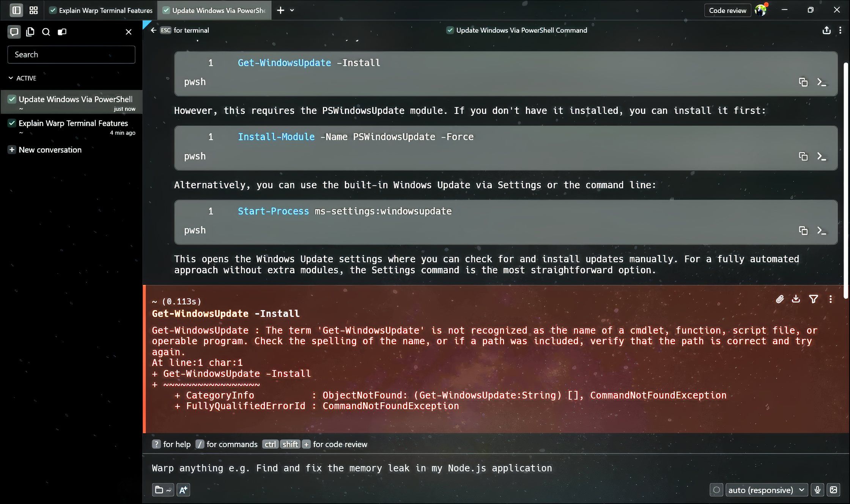Go back using the arrow for terminal
The image size is (850, 504).
pyautogui.click(x=153, y=30)
